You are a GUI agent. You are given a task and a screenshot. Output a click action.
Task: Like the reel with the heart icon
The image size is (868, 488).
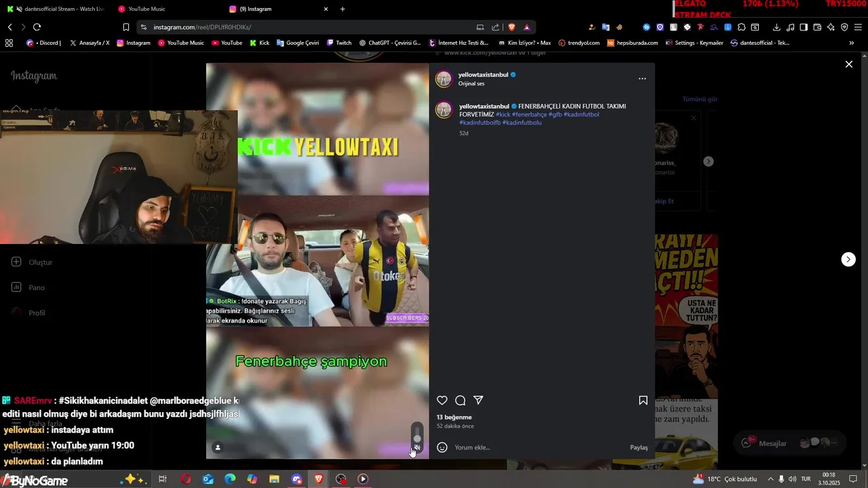pos(442,401)
